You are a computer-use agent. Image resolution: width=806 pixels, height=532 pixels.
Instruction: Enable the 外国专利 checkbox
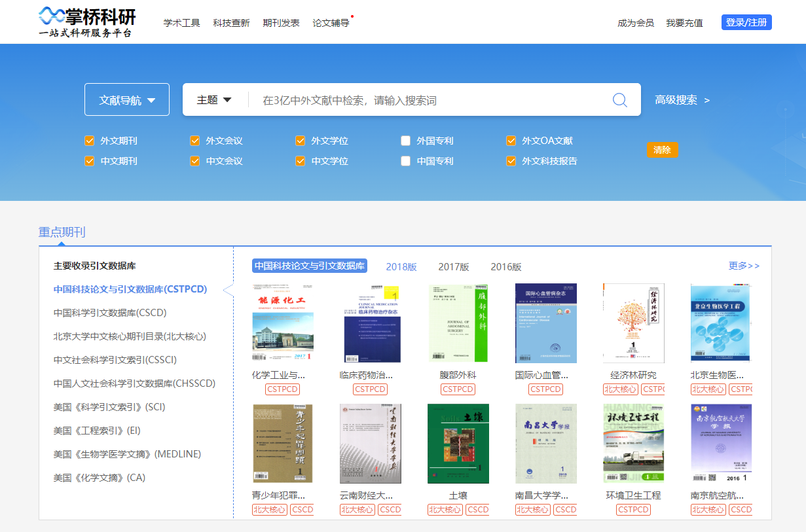tap(406, 141)
